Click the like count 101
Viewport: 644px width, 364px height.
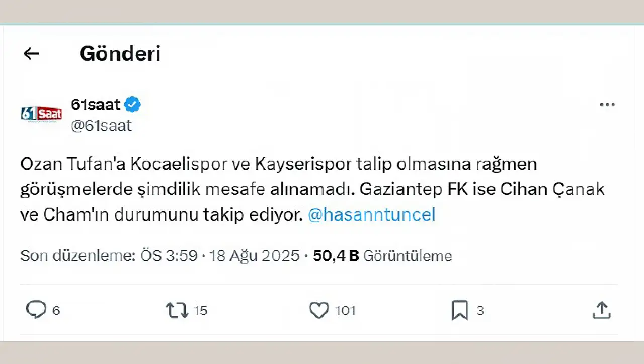coord(345,311)
